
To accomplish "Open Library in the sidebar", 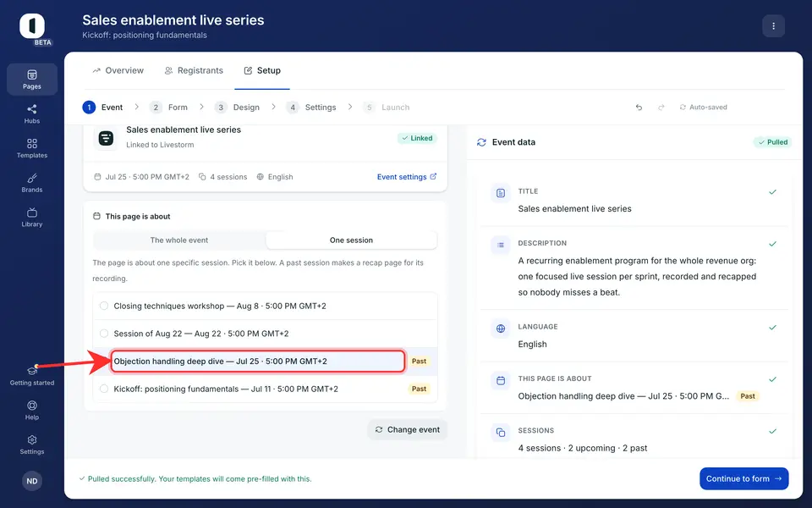I will pos(32,218).
